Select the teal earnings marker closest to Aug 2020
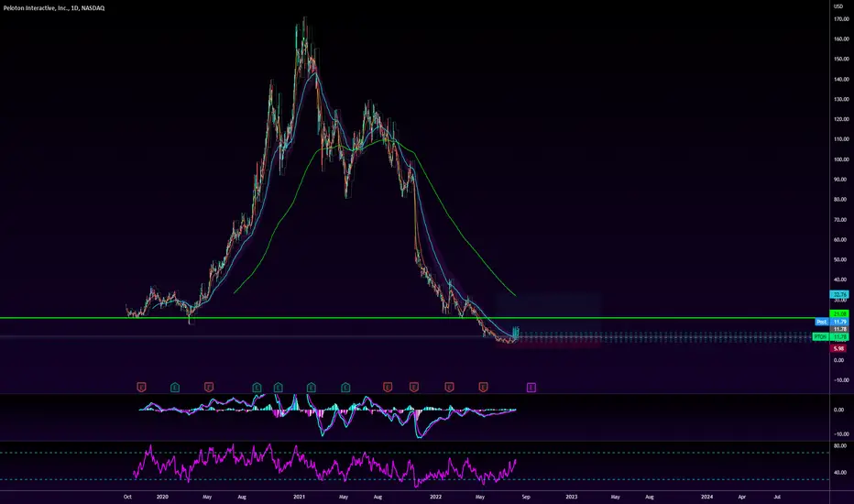This screenshot has width=854, height=504. (x=257, y=388)
